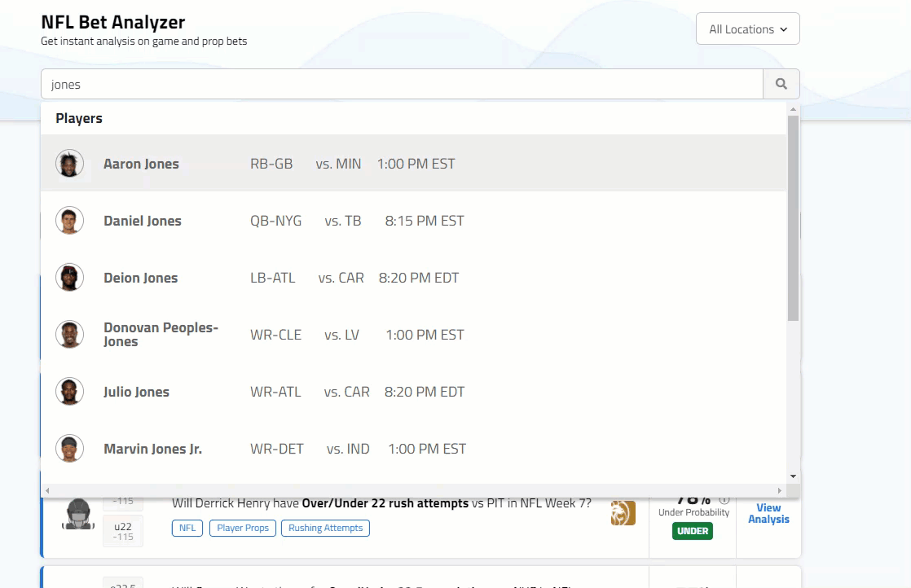
Task: Click the "8:15 PM EST" game time
Action: 424,221
